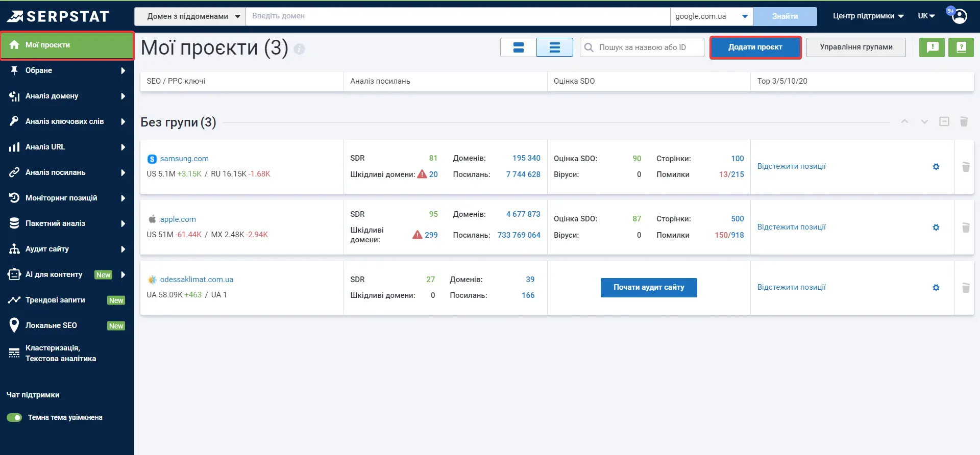This screenshot has width=980, height=455.
Task: Click Почати аудит сайту button
Action: coord(649,288)
